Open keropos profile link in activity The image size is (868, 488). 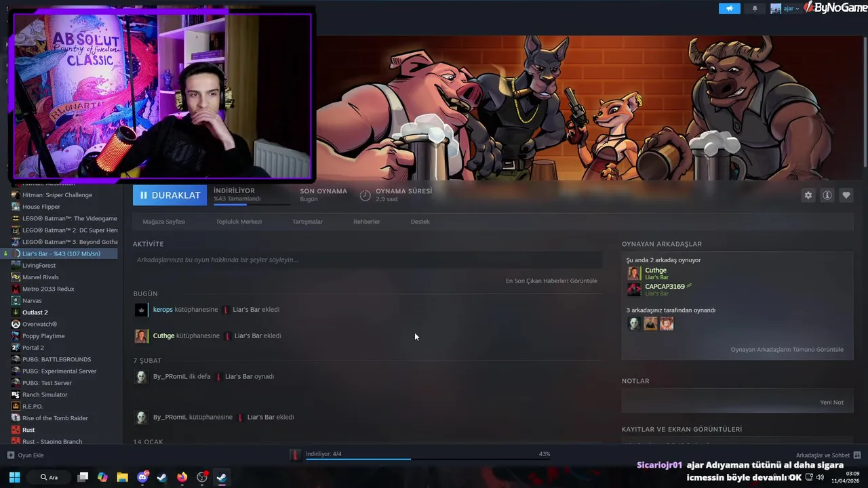(163, 310)
